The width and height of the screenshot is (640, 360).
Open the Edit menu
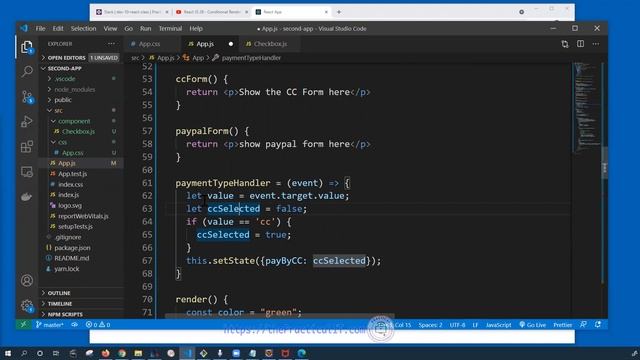58,29
